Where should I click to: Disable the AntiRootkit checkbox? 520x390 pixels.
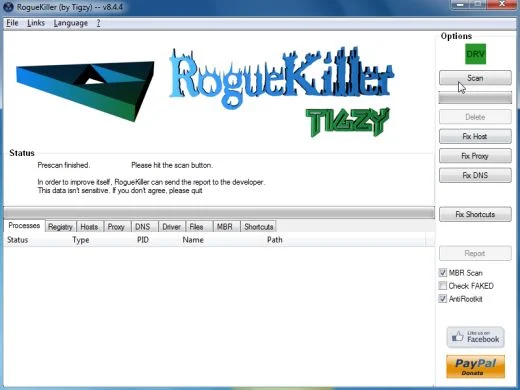[x=443, y=299]
